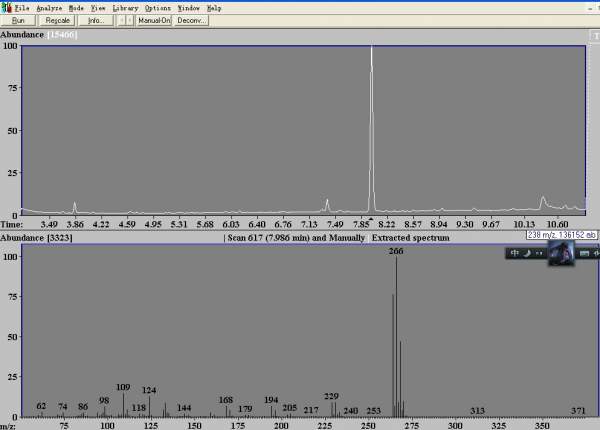The height and width of the screenshot is (430, 600).
Task: Click the next arrow button in the toolbar
Action: 130,20
